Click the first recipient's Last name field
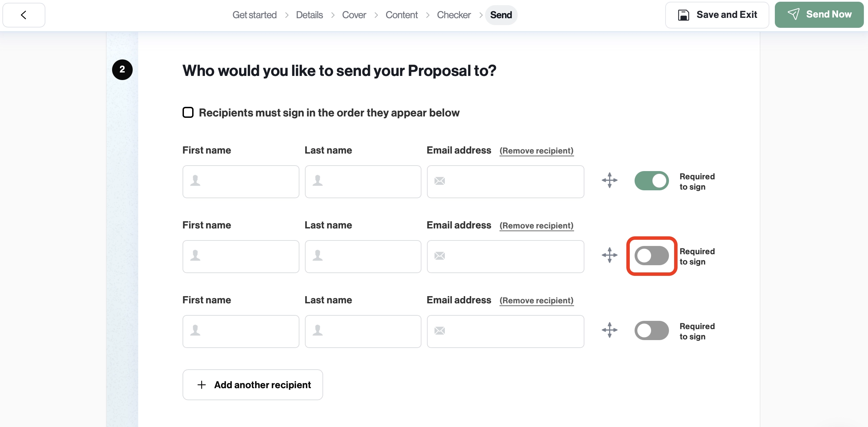Image resolution: width=868 pixels, height=427 pixels. 363,181
